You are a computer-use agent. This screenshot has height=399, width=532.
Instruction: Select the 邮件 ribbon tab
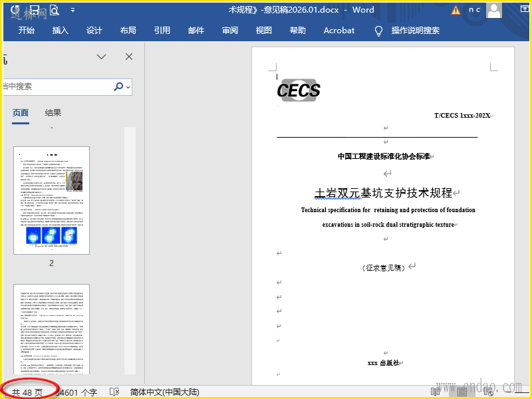click(196, 31)
